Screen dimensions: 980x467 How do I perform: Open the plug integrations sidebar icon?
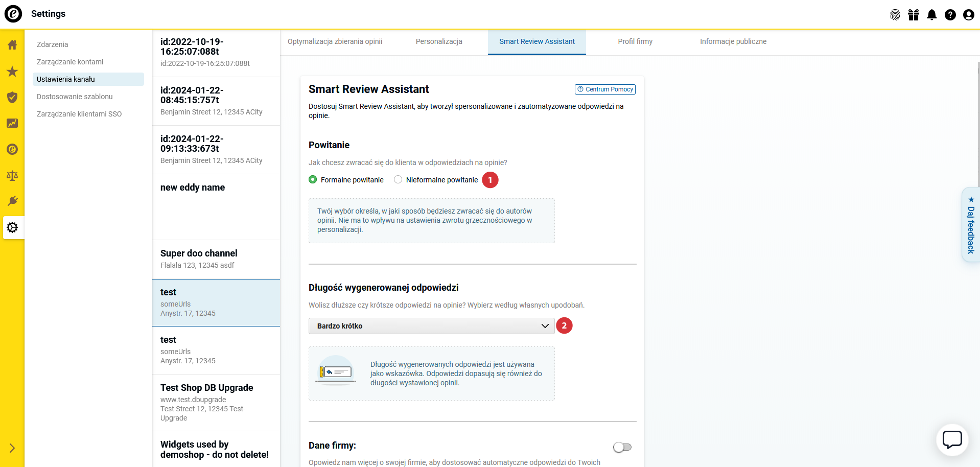point(12,201)
